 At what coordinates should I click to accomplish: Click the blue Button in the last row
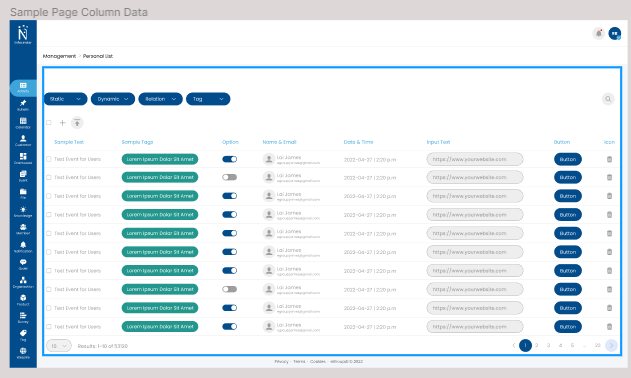[x=568, y=327]
